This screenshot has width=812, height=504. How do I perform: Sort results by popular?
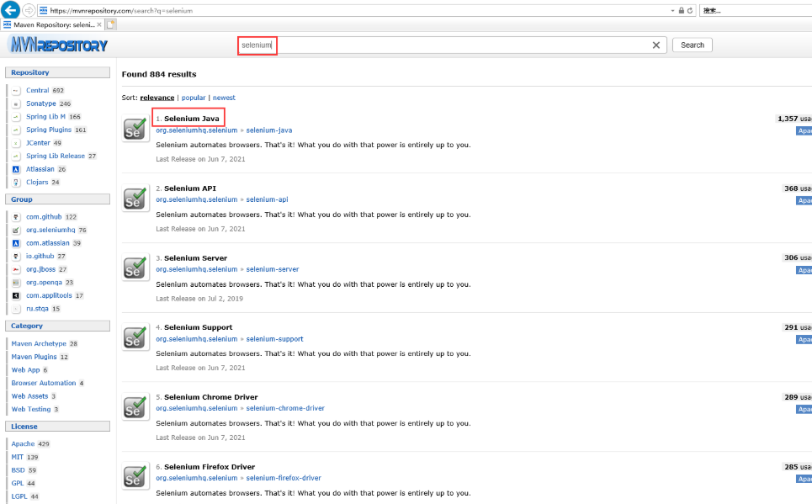point(194,98)
